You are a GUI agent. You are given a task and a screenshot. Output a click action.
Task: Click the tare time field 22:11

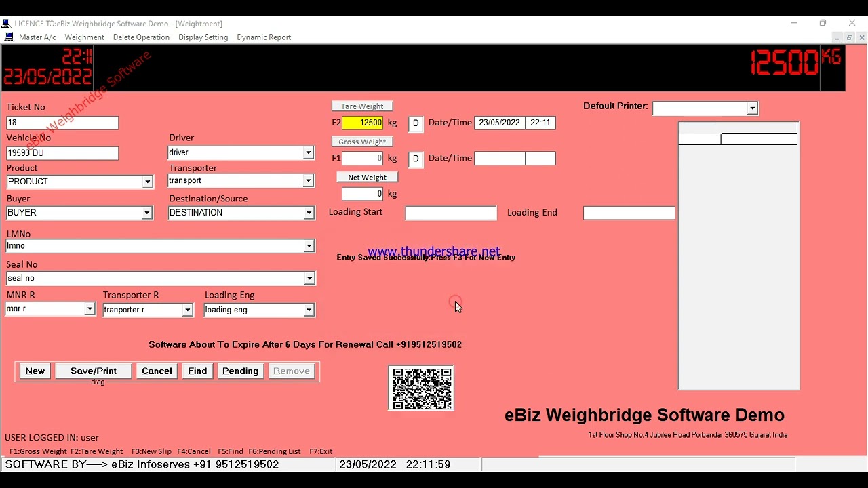tap(540, 123)
